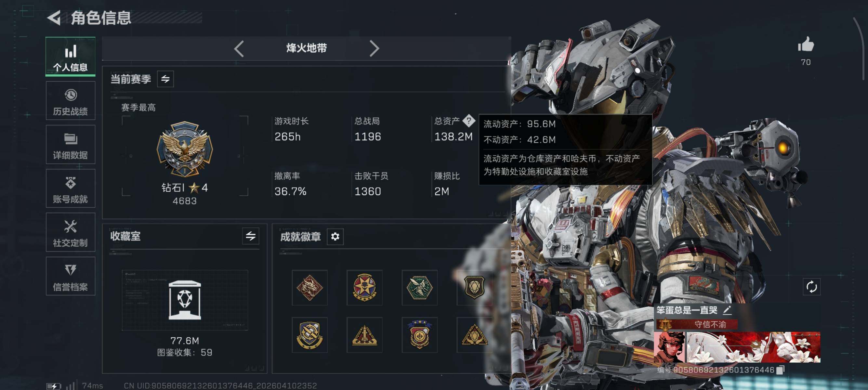
Task: Click the thumbs-up like icon
Action: (806, 45)
